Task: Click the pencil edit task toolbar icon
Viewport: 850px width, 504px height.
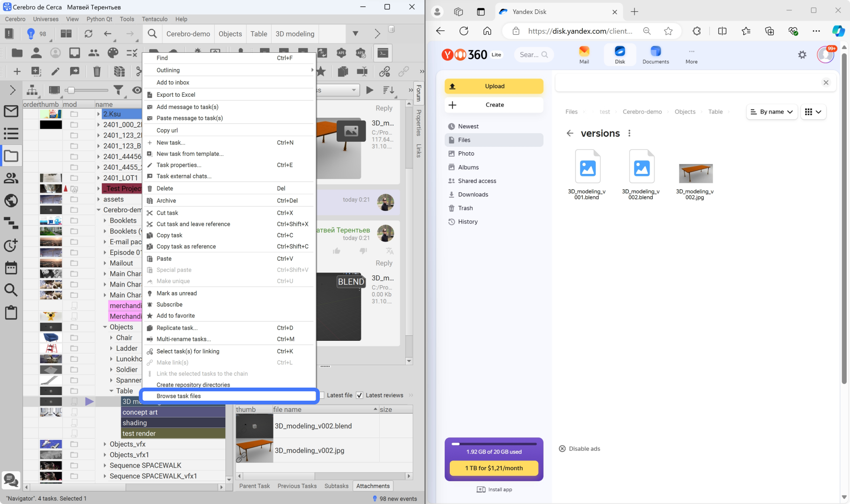Action: [x=55, y=72]
